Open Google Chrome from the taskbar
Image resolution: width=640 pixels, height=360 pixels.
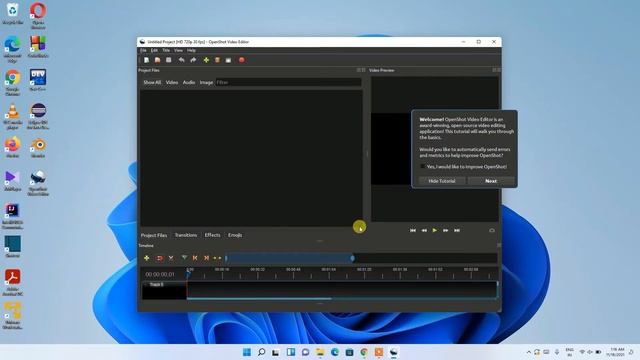(364, 352)
